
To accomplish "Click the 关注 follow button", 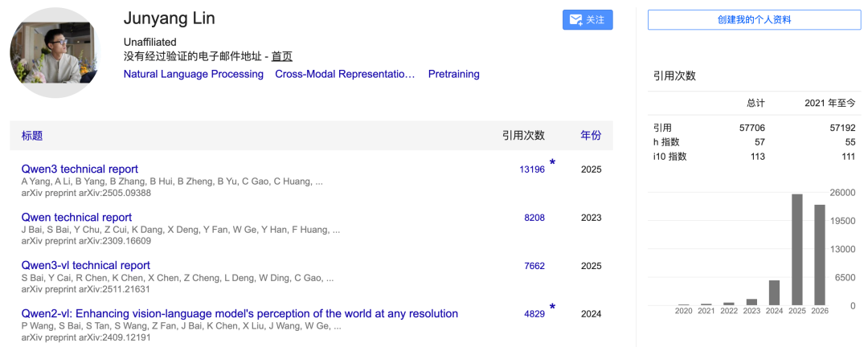I will [588, 20].
